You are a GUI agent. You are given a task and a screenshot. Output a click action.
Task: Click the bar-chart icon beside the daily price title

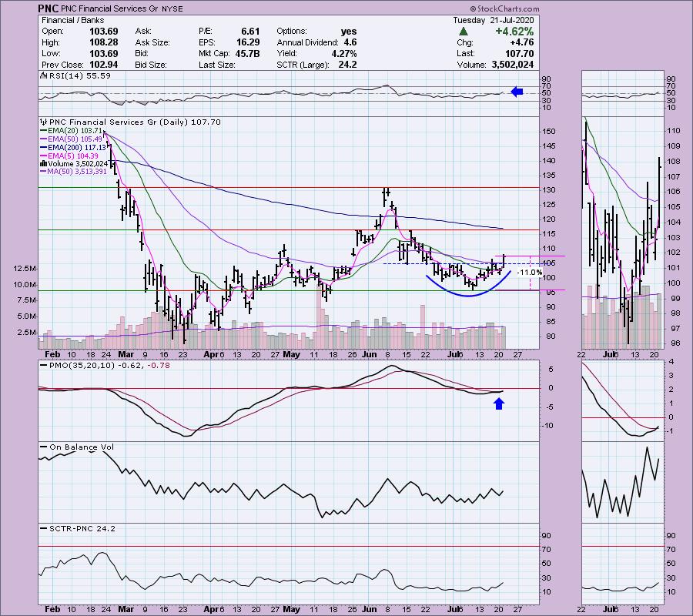coord(43,122)
